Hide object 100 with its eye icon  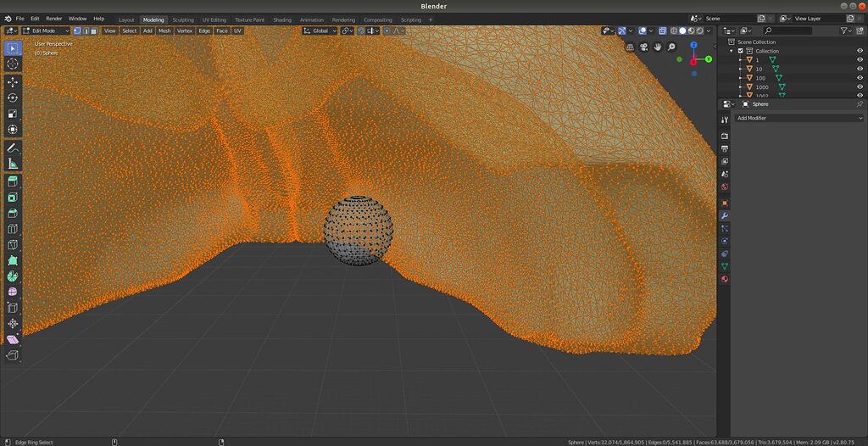click(860, 78)
